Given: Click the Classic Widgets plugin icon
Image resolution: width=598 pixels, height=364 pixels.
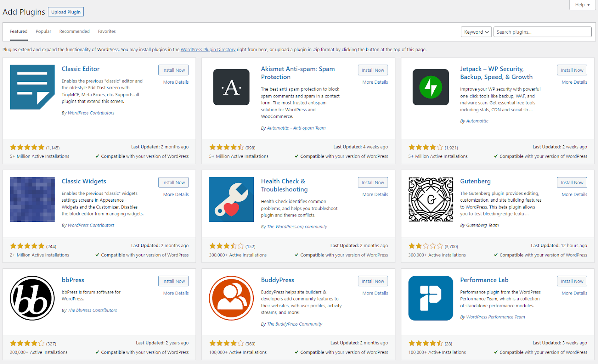Looking at the screenshot, I should coord(32,199).
